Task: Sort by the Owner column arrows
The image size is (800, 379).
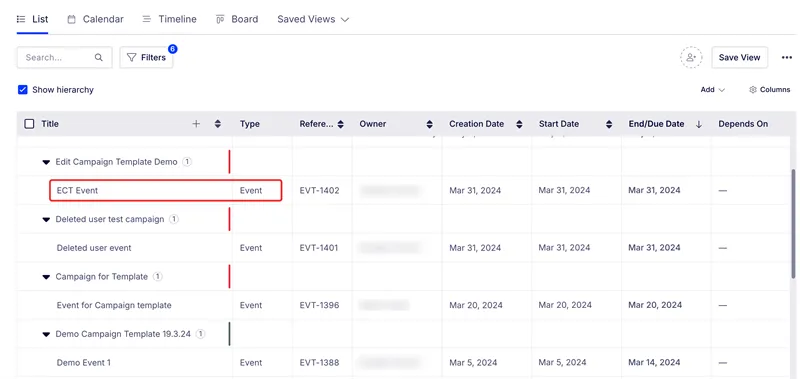Action: pyautogui.click(x=430, y=124)
